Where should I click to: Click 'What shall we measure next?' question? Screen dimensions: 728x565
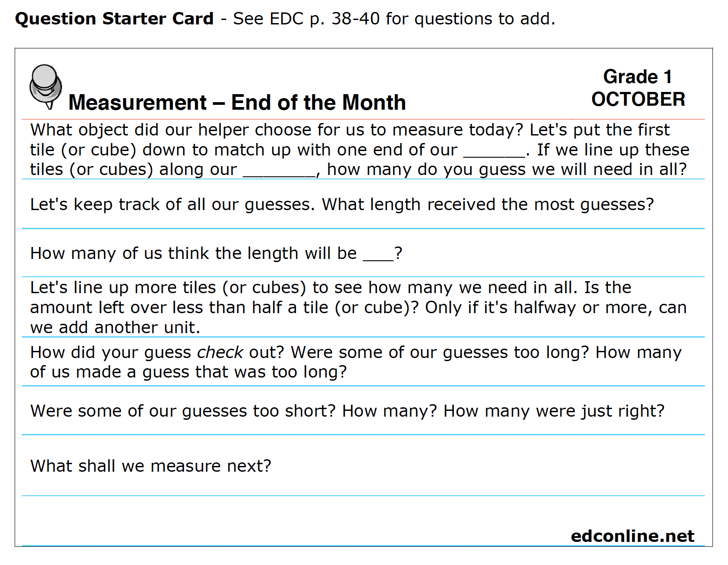pyautogui.click(x=151, y=466)
